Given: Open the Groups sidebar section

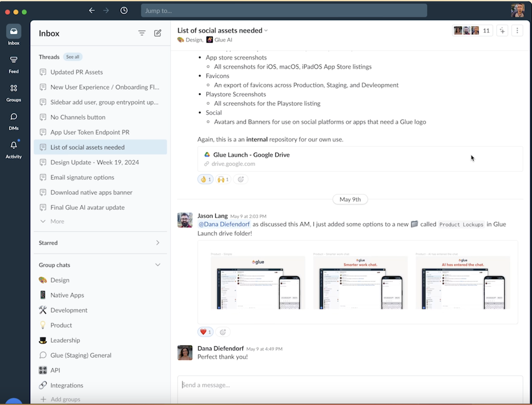Looking at the screenshot, I should pyautogui.click(x=14, y=93).
